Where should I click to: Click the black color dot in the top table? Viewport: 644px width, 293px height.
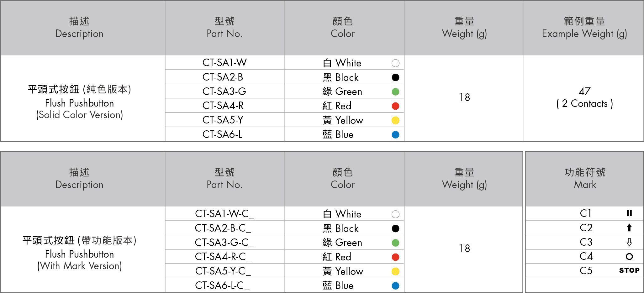pyautogui.click(x=395, y=77)
